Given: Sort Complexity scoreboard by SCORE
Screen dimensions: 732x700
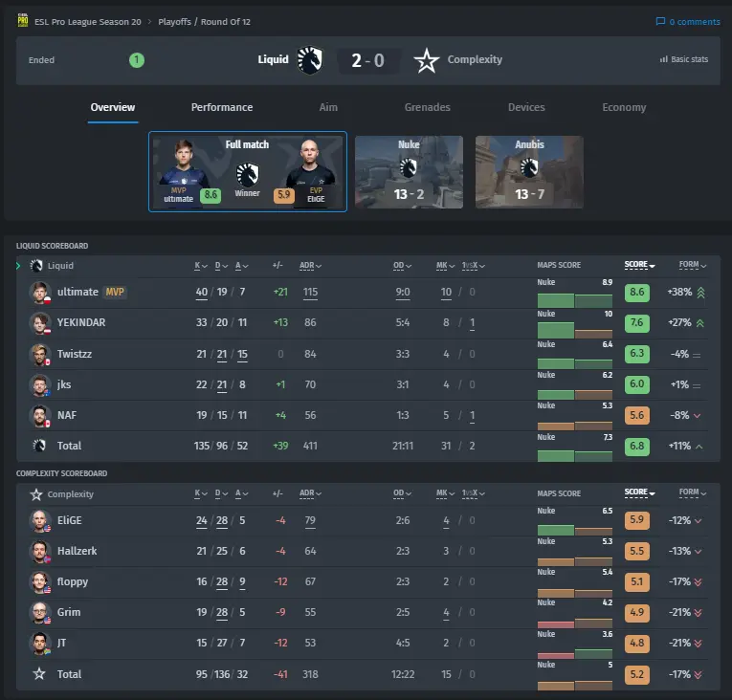Looking at the screenshot, I should click(x=640, y=492).
